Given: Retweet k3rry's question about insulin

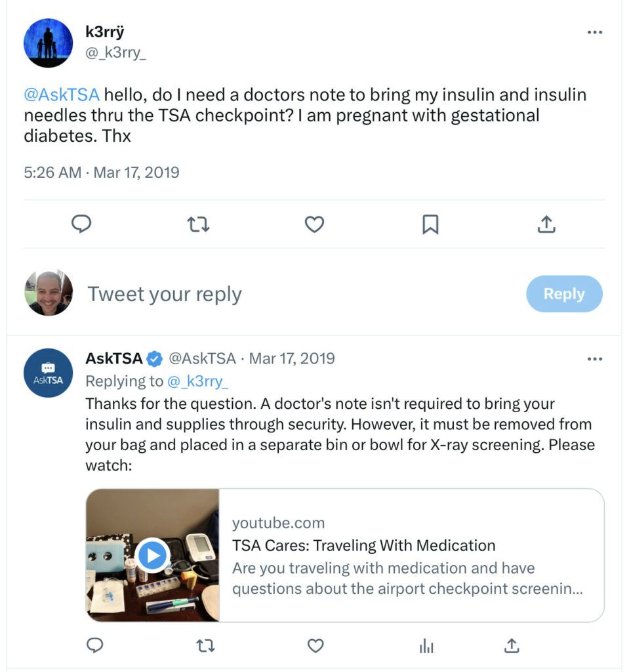Looking at the screenshot, I should [x=197, y=224].
